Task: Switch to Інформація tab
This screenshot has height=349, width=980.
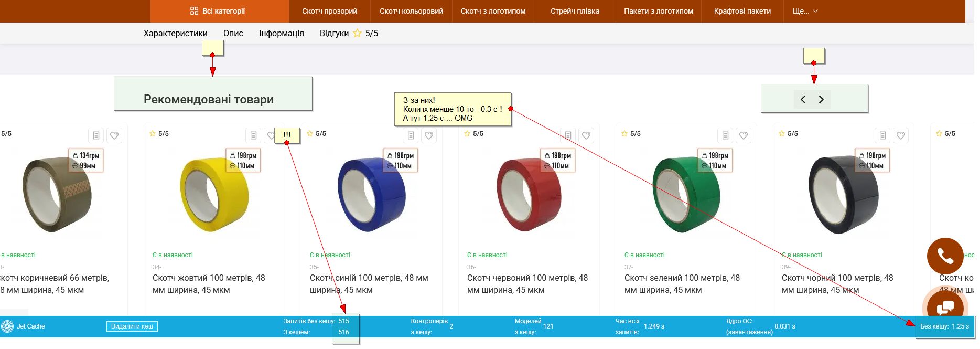Action: click(x=282, y=33)
